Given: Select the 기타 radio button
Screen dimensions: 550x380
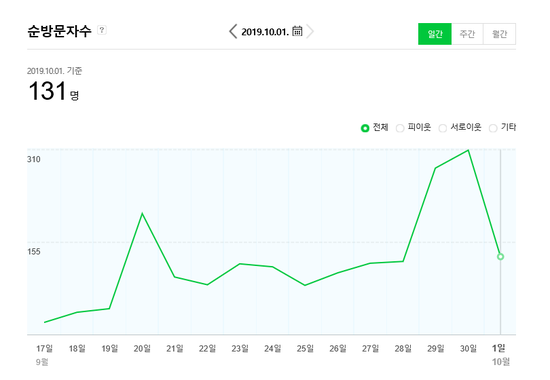Looking at the screenshot, I should click(x=493, y=128).
